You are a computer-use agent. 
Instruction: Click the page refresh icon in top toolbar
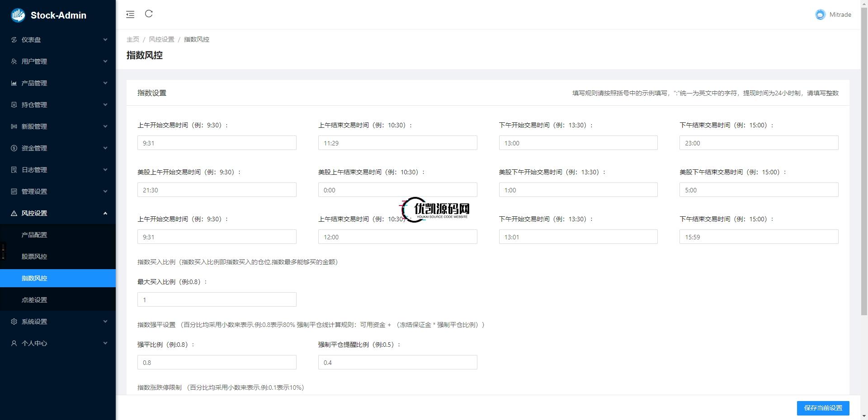(x=149, y=14)
